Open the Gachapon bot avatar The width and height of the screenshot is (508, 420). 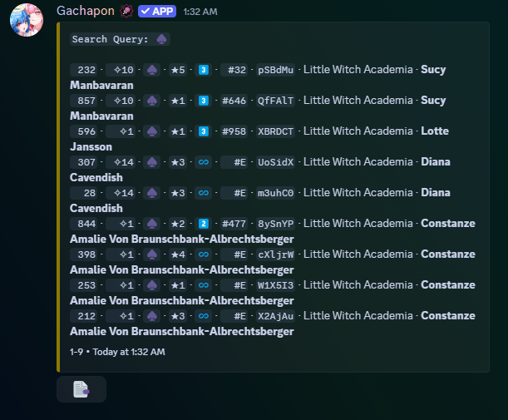[x=27, y=20]
